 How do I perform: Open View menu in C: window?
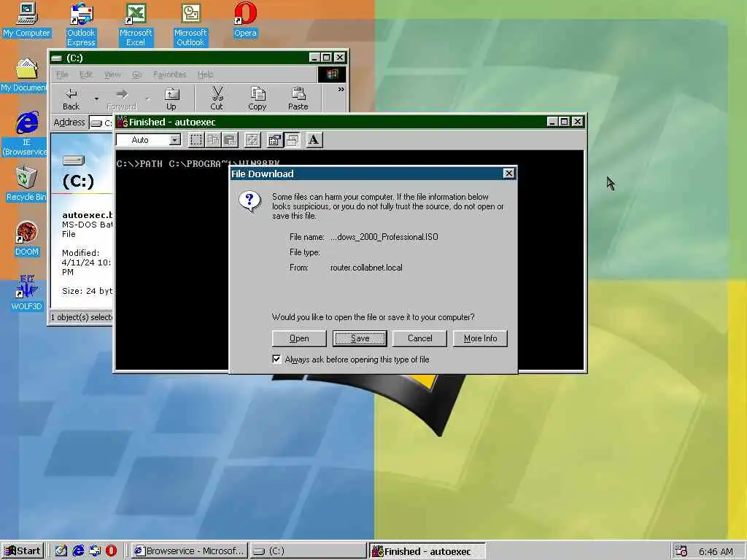click(x=112, y=74)
